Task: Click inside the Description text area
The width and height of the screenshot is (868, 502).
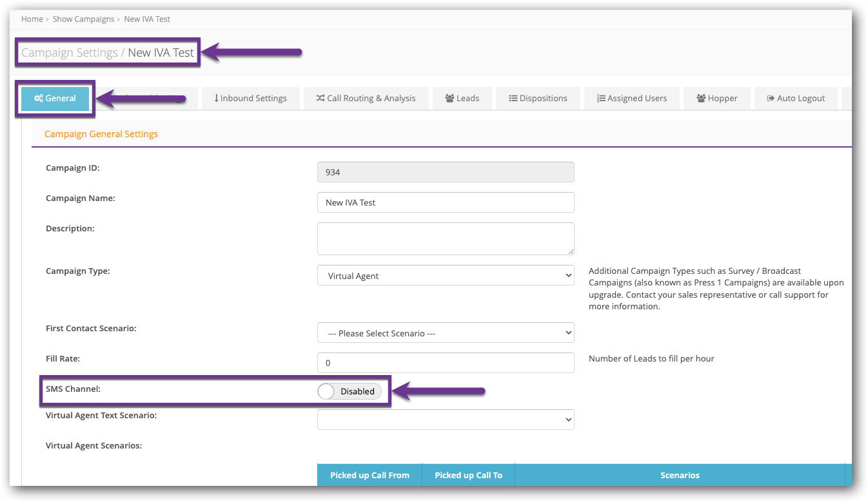Action: (446, 238)
